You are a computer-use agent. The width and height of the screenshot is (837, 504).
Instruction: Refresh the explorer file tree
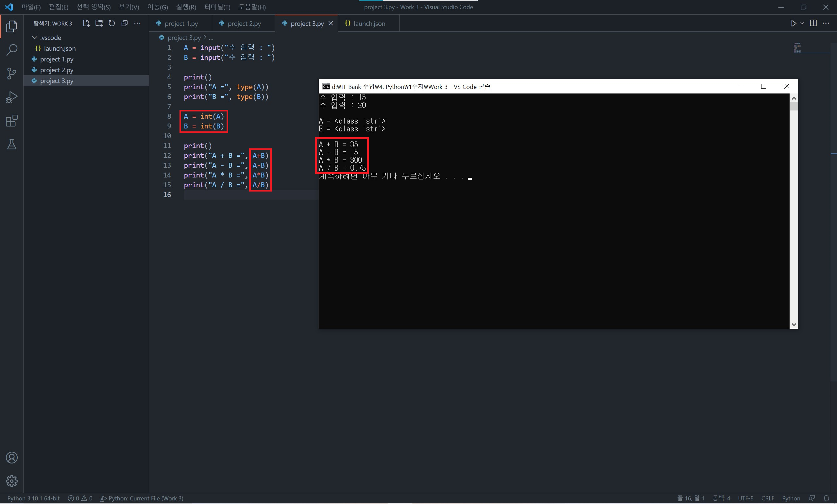[x=112, y=24]
